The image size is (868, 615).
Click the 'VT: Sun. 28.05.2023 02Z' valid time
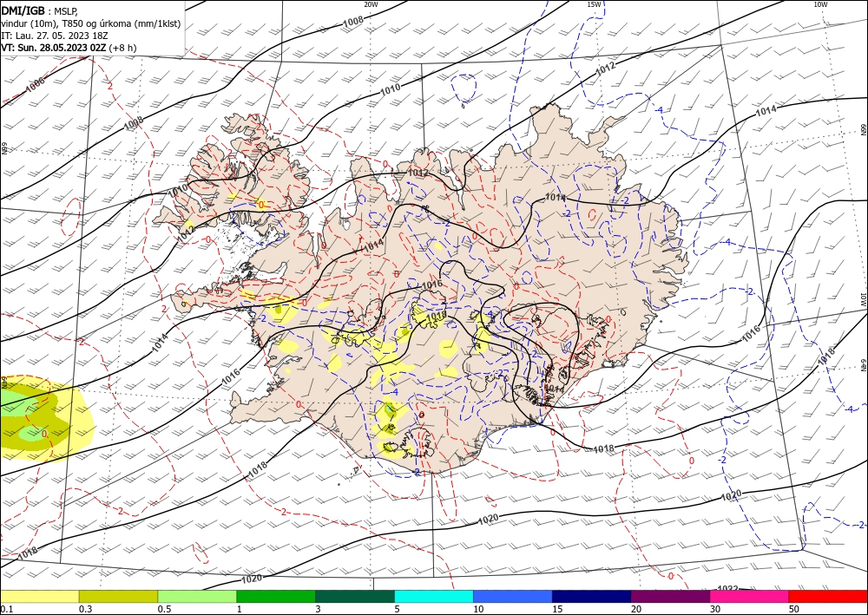(x=54, y=48)
